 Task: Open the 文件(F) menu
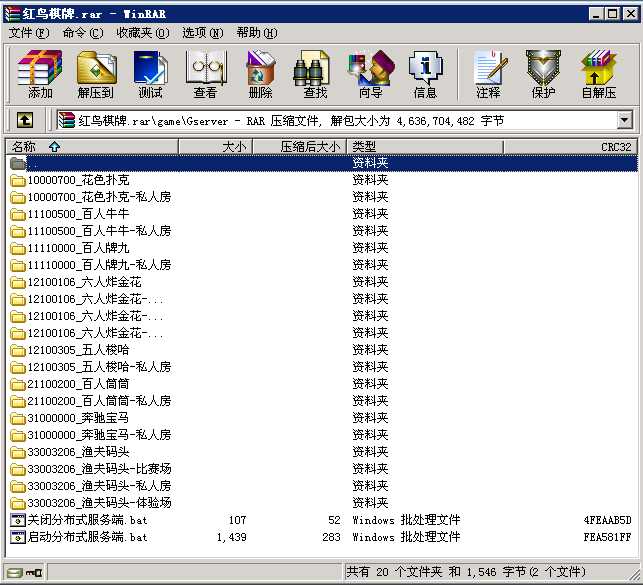point(29,33)
